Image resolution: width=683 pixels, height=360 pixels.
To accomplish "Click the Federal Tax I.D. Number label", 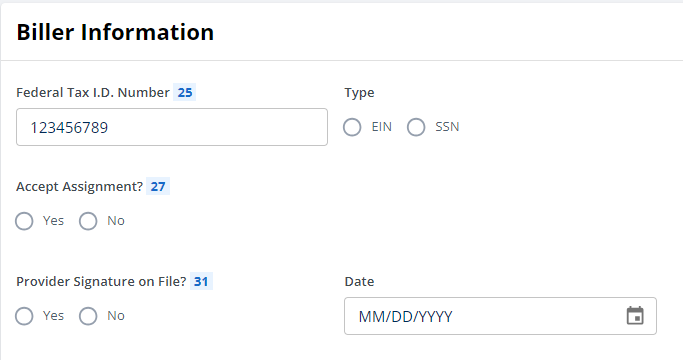I will (93, 92).
